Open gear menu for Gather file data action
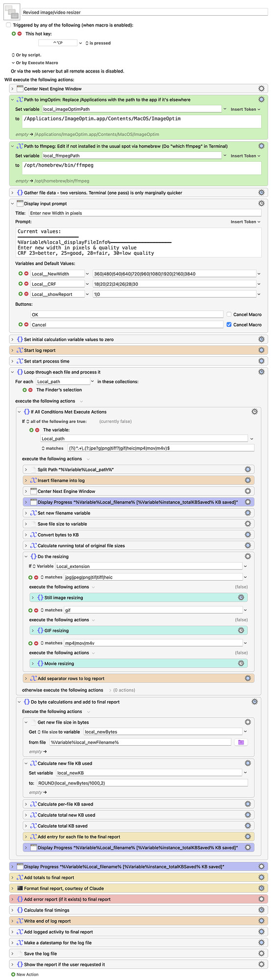The image size is (271, 980). [x=261, y=193]
